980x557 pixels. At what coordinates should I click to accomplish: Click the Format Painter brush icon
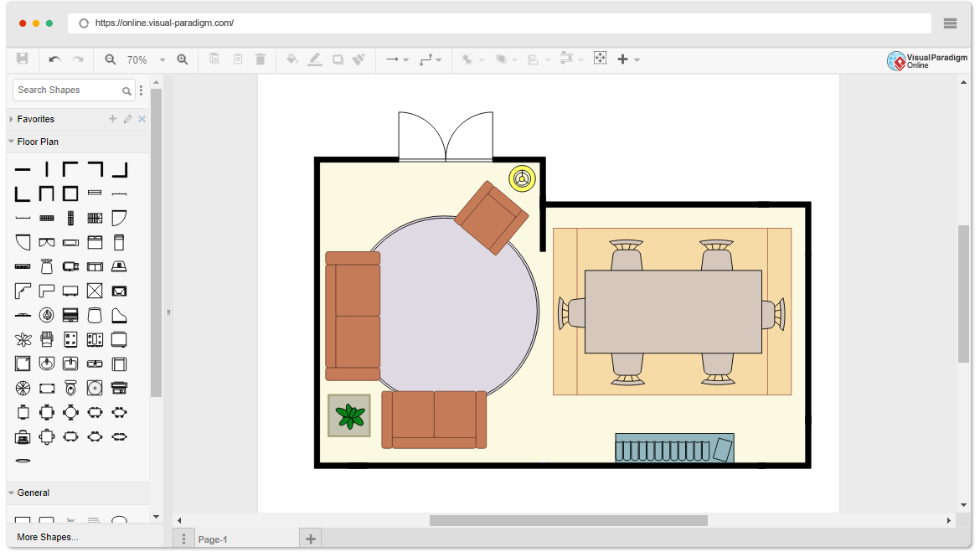(358, 59)
